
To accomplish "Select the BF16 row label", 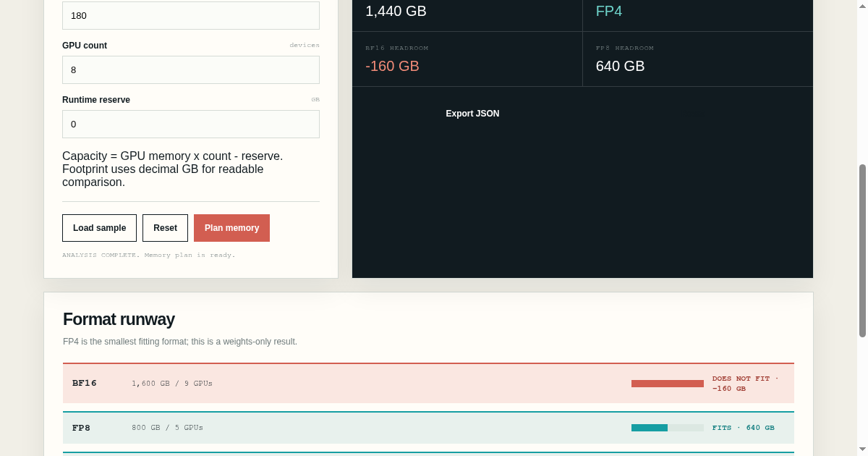I will point(85,383).
